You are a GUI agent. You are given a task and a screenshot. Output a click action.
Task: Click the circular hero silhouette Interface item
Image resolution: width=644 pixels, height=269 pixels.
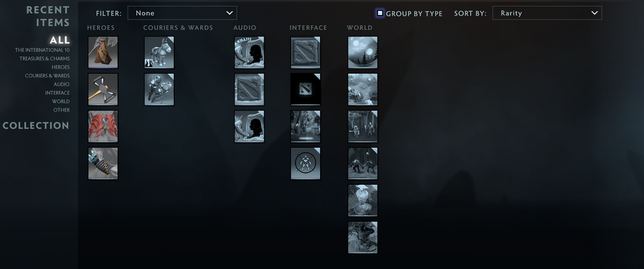pyautogui.click(x=306, y=163)
